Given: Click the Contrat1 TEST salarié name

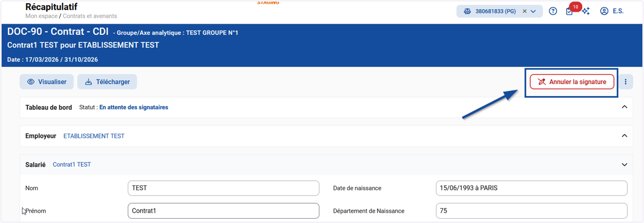Looking at the screenshot, I should pos(72,165).
